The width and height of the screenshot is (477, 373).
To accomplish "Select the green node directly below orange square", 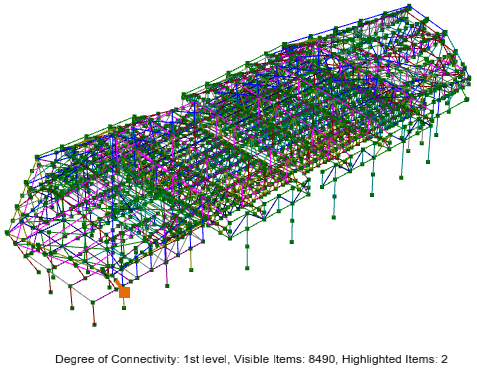I will point(124,308).
